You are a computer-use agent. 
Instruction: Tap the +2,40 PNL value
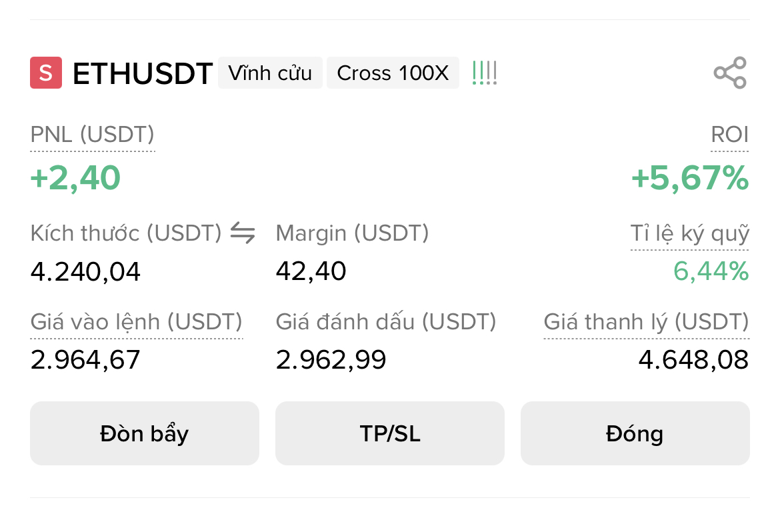pos(76,178)
